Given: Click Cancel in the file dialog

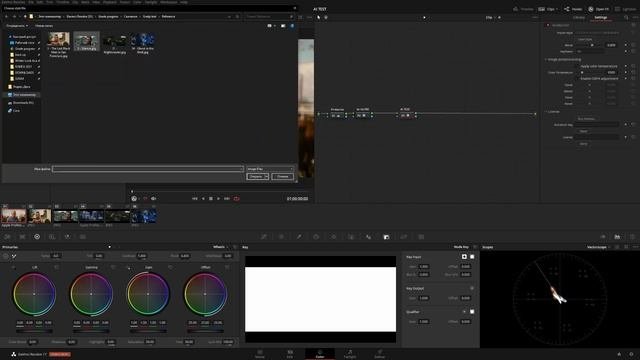Looking at the screenshot, I should [x=282, y=177].
